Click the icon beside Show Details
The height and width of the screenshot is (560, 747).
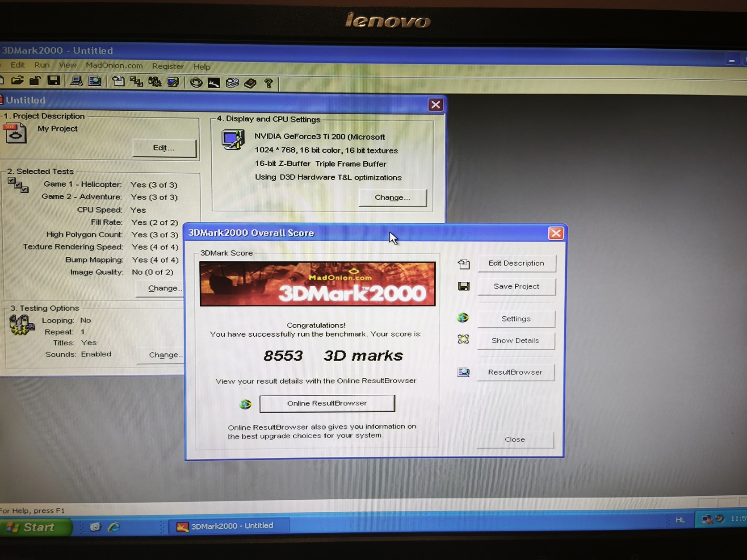click(x=463, y=339)
